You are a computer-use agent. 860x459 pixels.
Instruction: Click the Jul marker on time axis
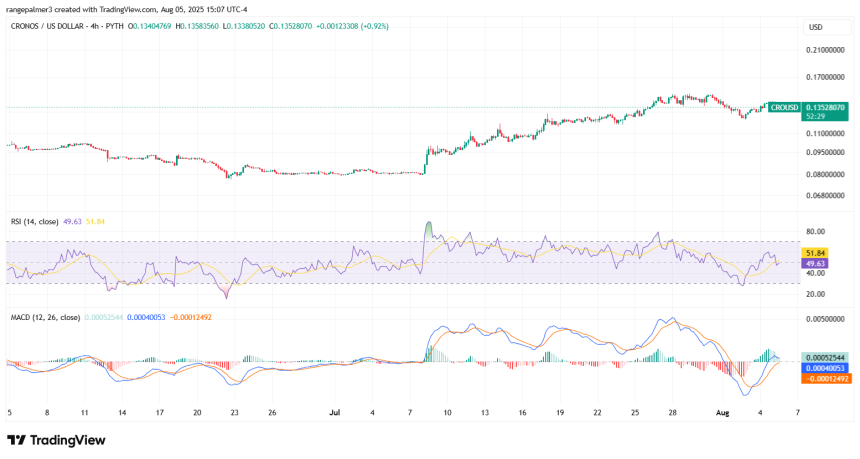point(335,412)
